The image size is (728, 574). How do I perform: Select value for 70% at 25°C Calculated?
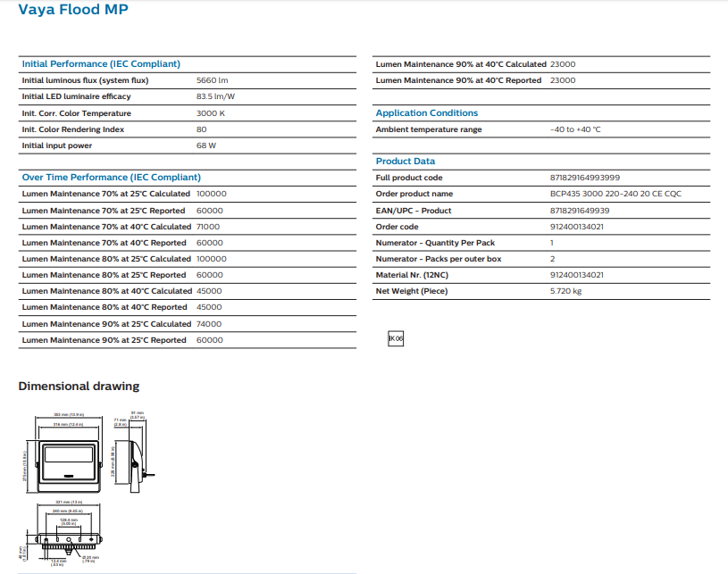click(x=211, y=194)
